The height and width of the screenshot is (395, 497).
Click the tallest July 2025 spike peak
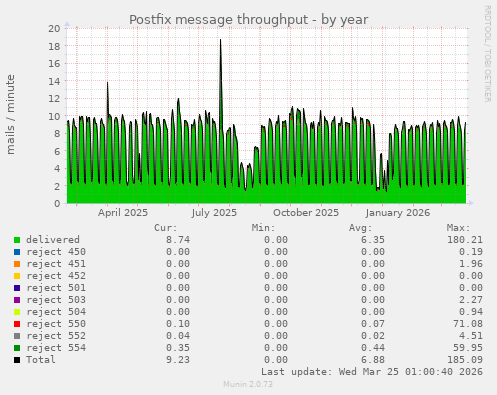220,40
